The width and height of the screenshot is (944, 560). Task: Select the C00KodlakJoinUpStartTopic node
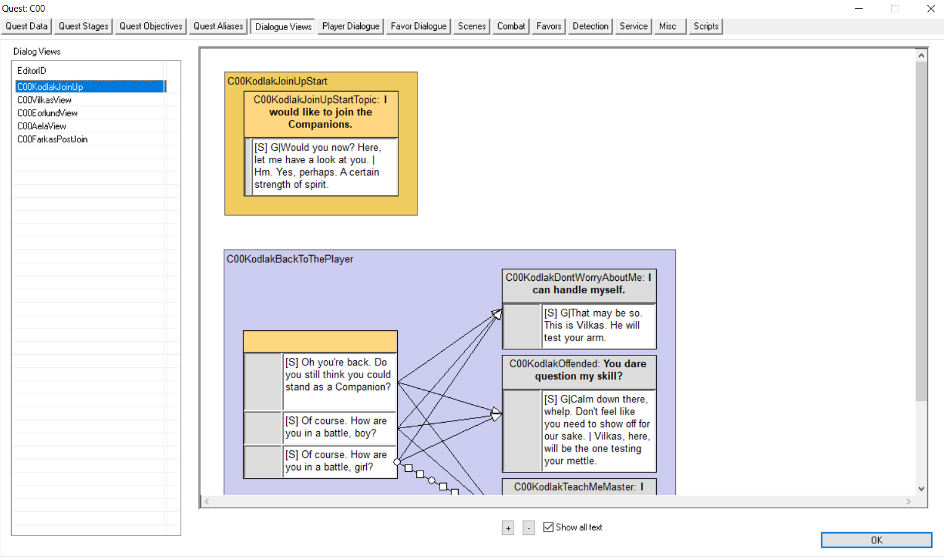tap(321, 113)
